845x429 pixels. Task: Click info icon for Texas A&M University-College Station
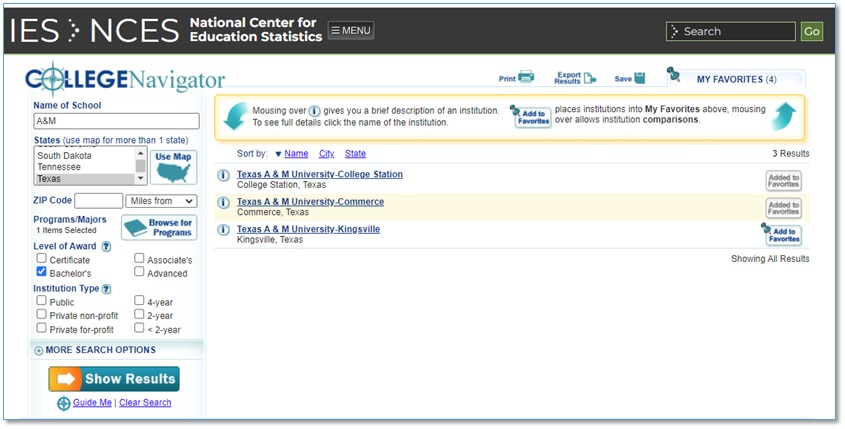[x=224, y=176]
